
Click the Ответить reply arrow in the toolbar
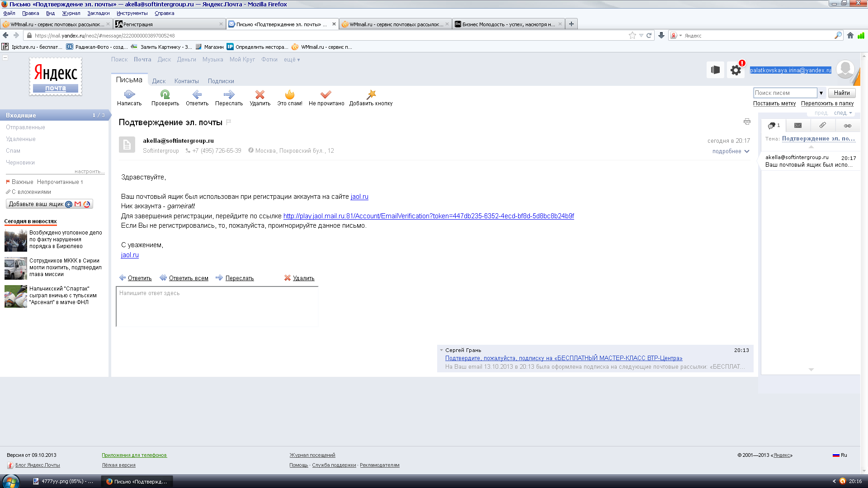click(197, 94)
